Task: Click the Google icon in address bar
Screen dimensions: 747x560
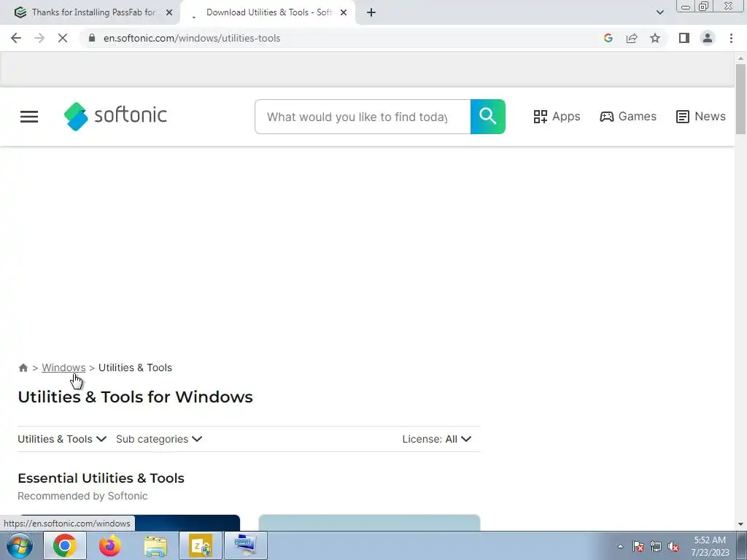Action: point(608,38)
